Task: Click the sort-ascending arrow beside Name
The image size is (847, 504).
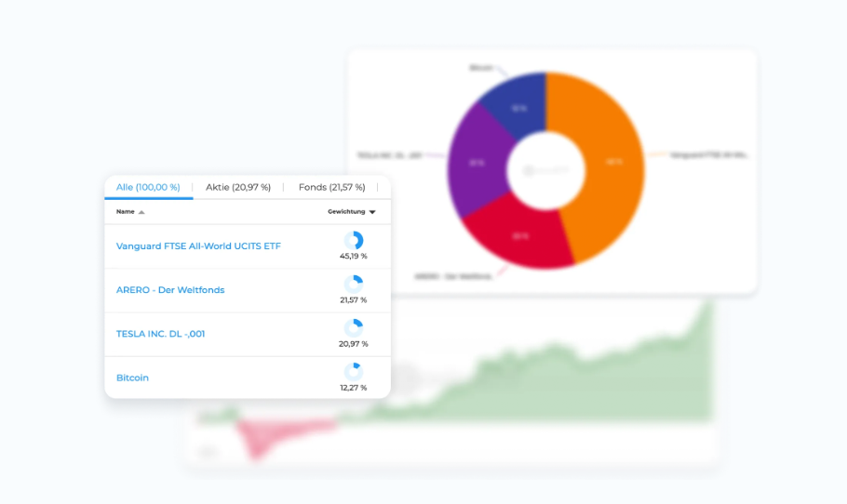Action: (141, 212)
